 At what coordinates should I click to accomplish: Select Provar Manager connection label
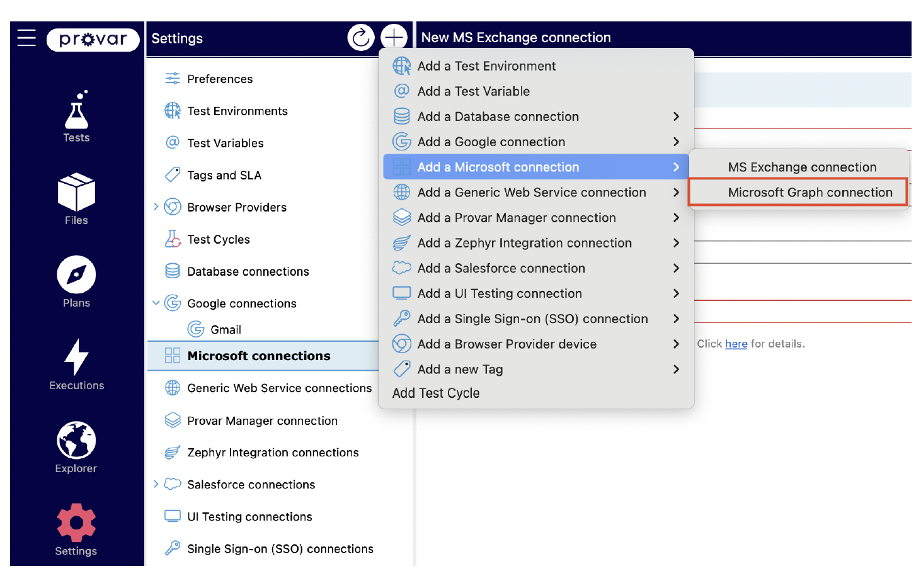coord(263,421)
